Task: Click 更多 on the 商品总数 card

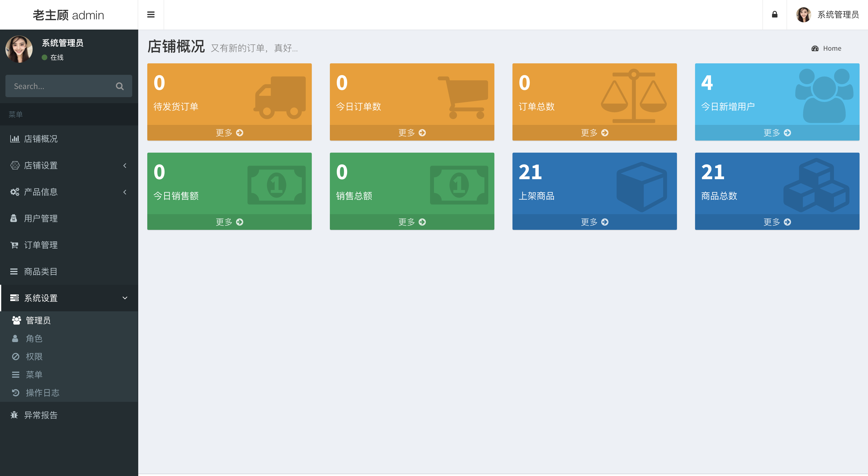Action: point(777,222)
